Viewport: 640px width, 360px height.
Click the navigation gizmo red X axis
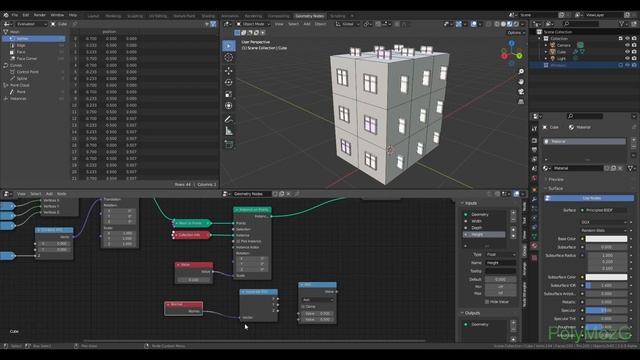pos(504,56)
